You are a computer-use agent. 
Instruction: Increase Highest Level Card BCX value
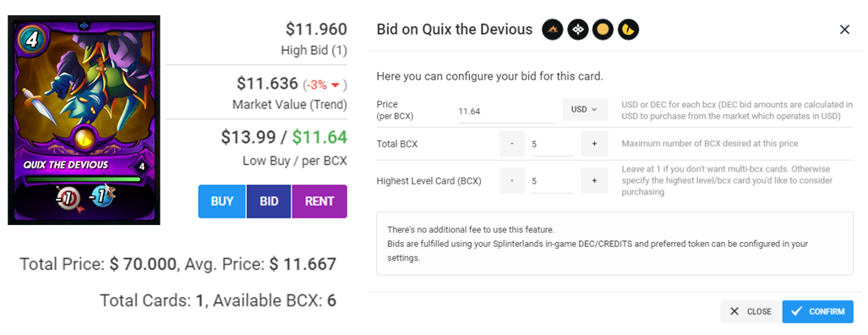594,181
